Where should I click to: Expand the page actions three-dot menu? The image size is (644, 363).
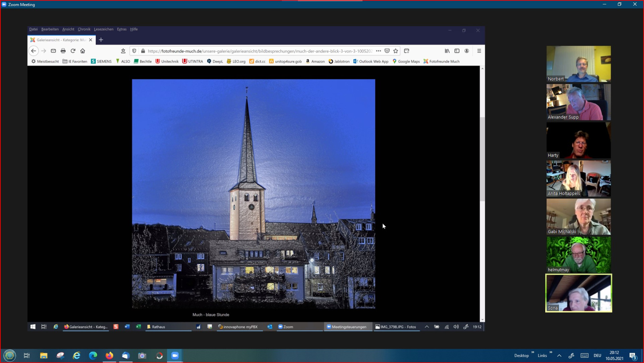pos(378,51)
